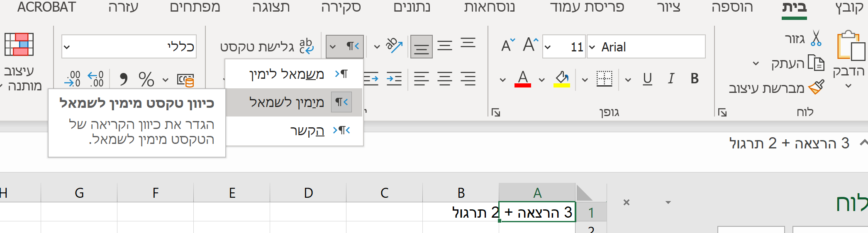Viewport: 868px width, 233px height.
Task: Toggle Bold formatting
Action: pos(695,78)
